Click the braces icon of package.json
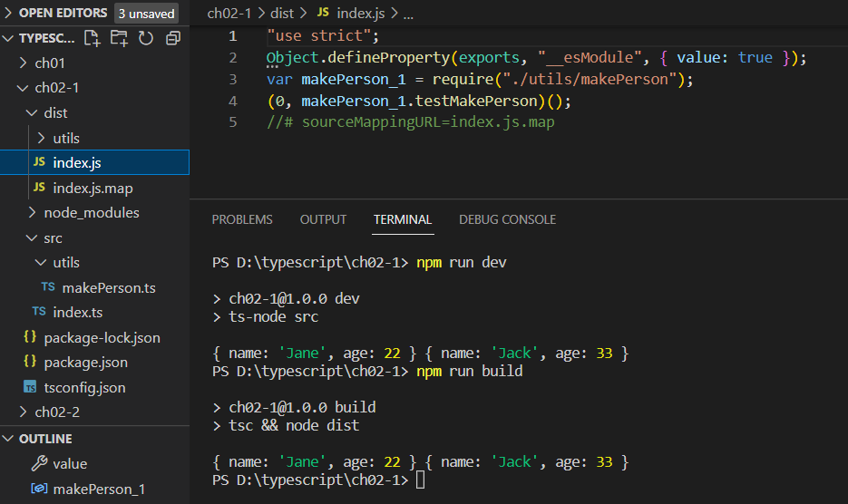The image size is (848, 504). 30,361
